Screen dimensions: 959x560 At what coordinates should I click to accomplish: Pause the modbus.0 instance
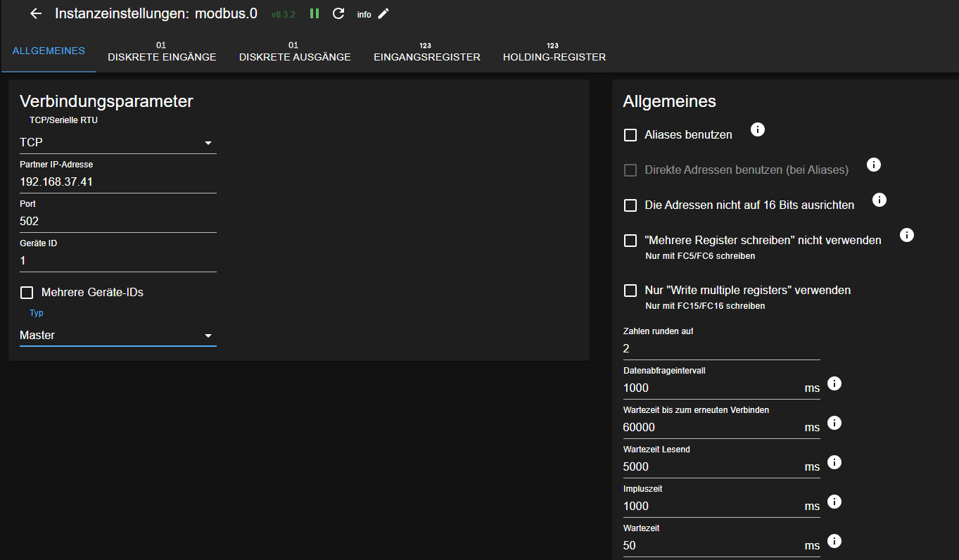315,13
